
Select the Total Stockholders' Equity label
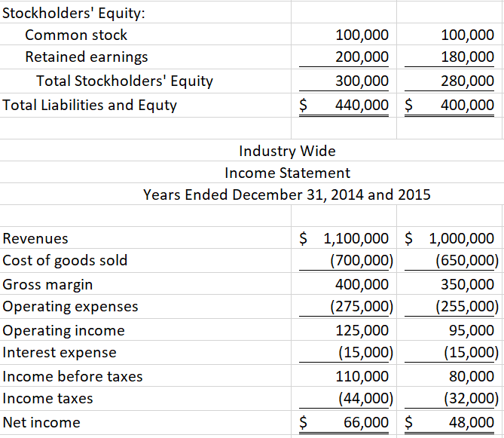click(124, 81)
